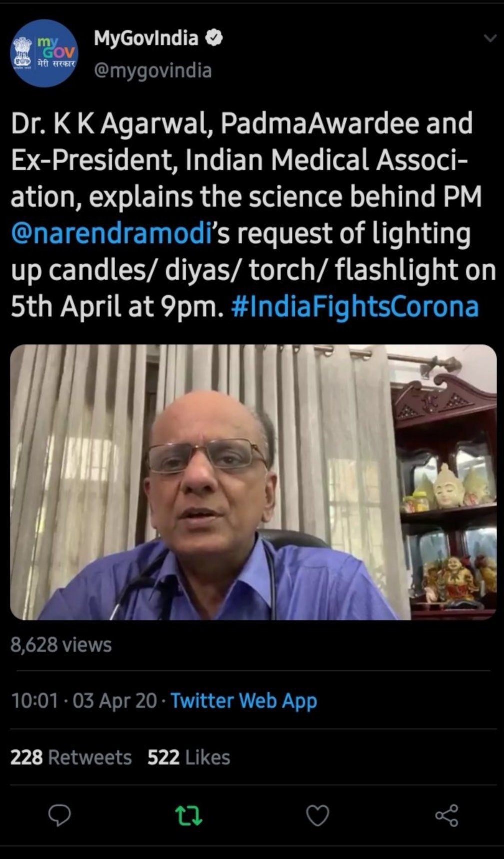Click the 8,628 views count
504x859 pixels.
pos(61,645)
